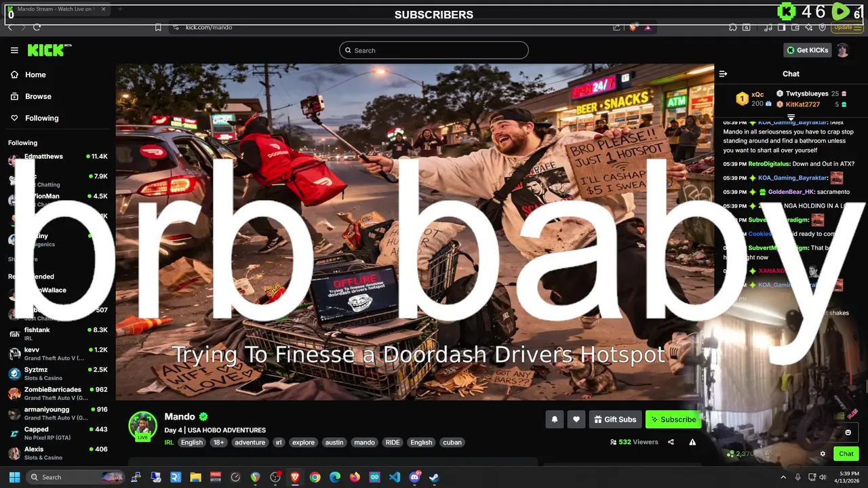Open Visual Studio Code from taskbar
868x488 pixels.
click(395, 477)
